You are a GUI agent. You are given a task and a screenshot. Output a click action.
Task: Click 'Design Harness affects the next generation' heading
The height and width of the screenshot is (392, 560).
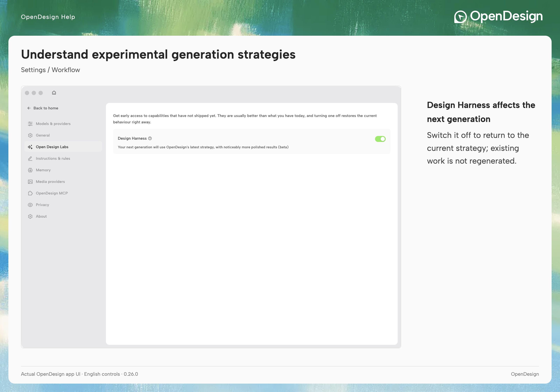point(481,112)
